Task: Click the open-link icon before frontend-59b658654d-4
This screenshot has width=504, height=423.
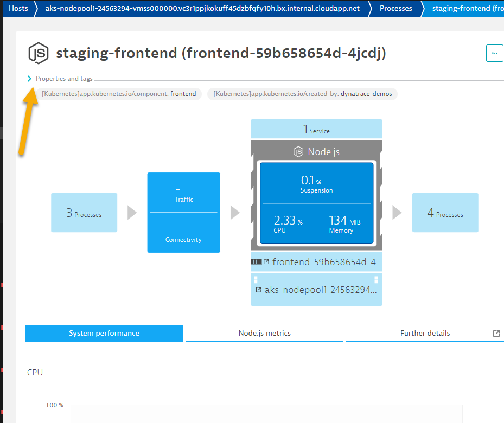Action: pos(266,262)
